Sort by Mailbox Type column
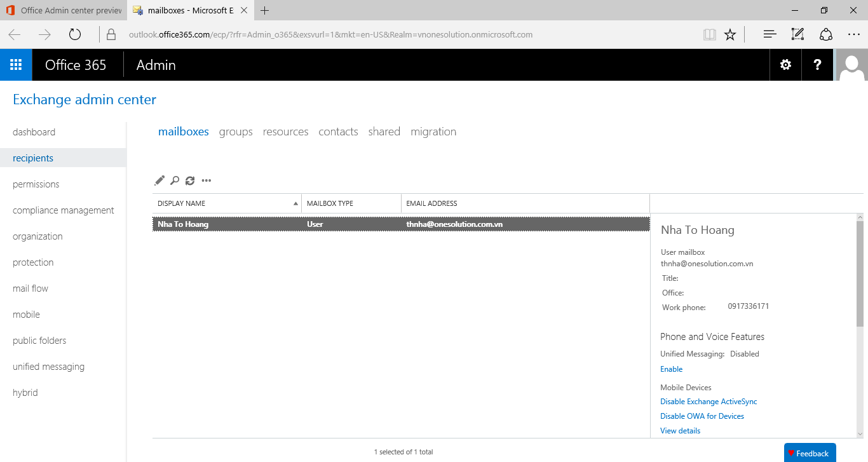Viewport: 868px width, 462px height. point(330,203)
